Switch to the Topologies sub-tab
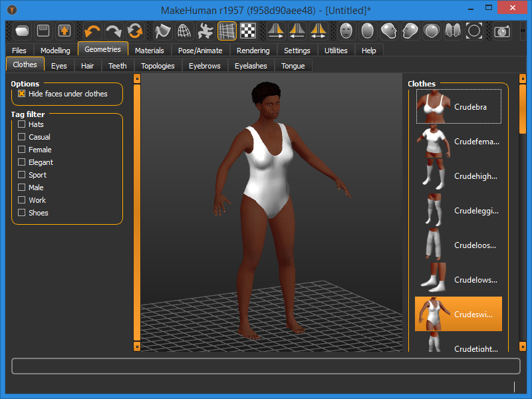This screenshot has height=399, width=532. pyautogui.click(x=158, y=65)
